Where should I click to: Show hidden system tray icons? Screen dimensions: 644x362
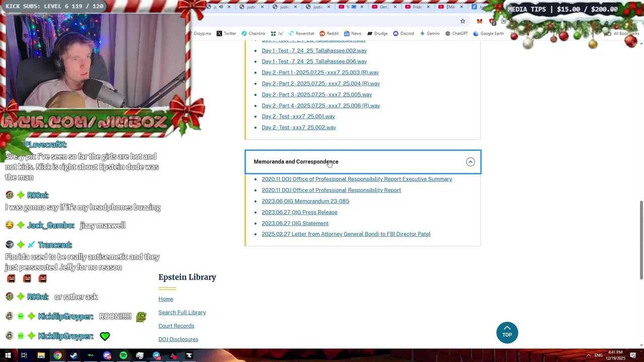pos(588,355)
